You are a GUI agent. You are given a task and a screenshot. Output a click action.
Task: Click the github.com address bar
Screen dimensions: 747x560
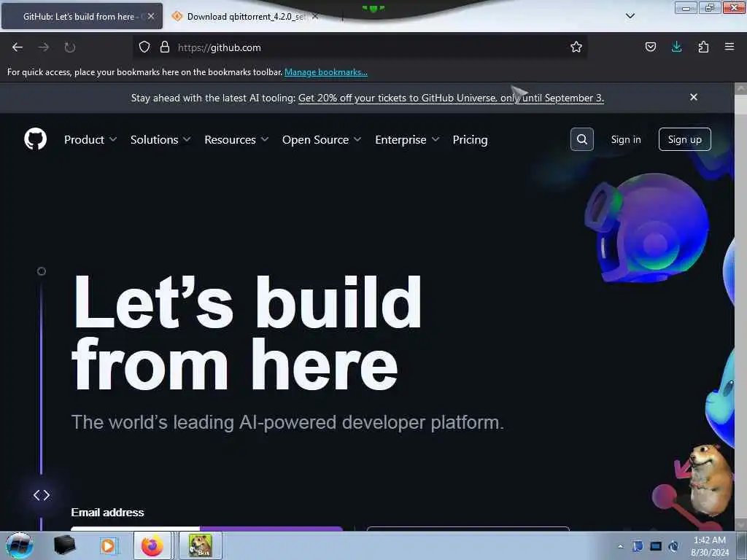coord(362,47)
